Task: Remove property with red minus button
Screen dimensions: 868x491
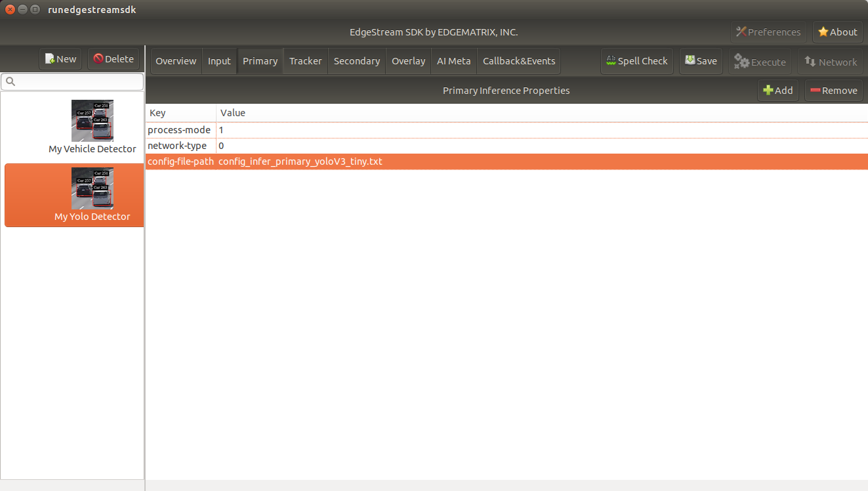Action: 834,91
